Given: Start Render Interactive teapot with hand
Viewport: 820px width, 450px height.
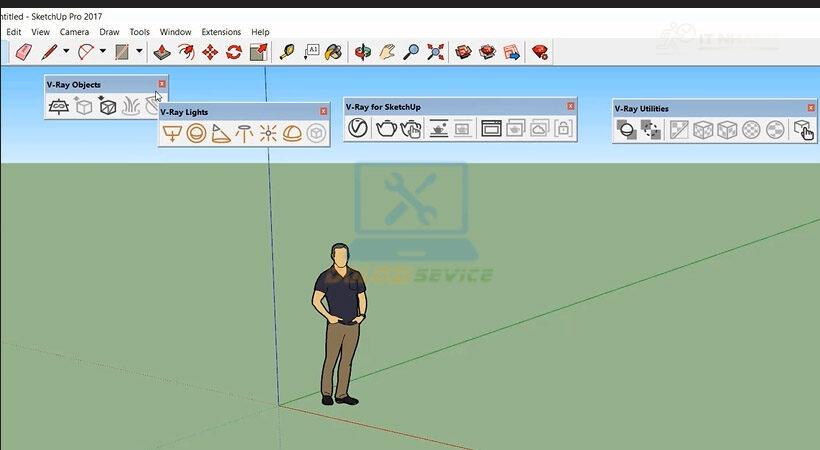Looking at the screenshot, I should point(411,129).
